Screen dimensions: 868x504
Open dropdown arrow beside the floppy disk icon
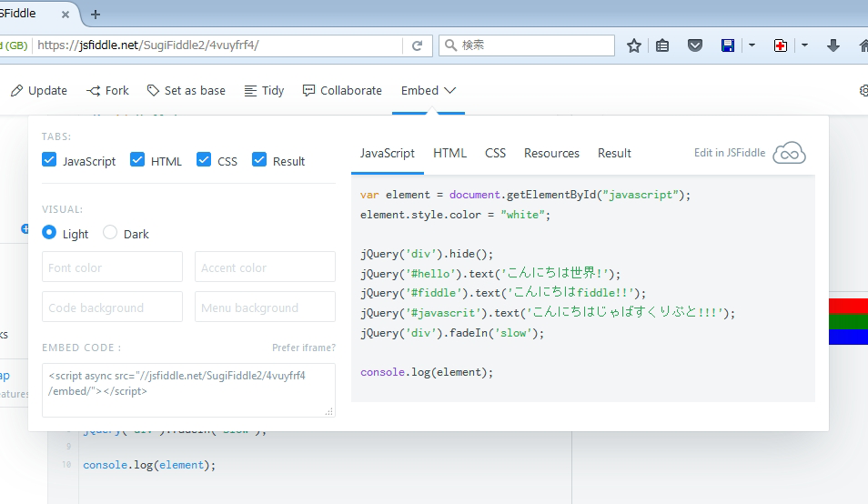[x=752, y=45]
